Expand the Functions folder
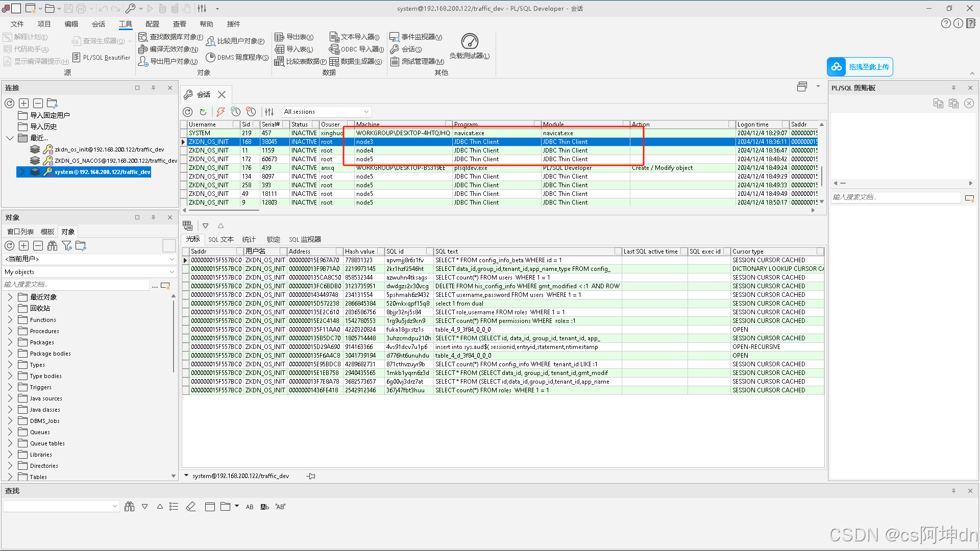980x551 pixels. pos(10,320)
